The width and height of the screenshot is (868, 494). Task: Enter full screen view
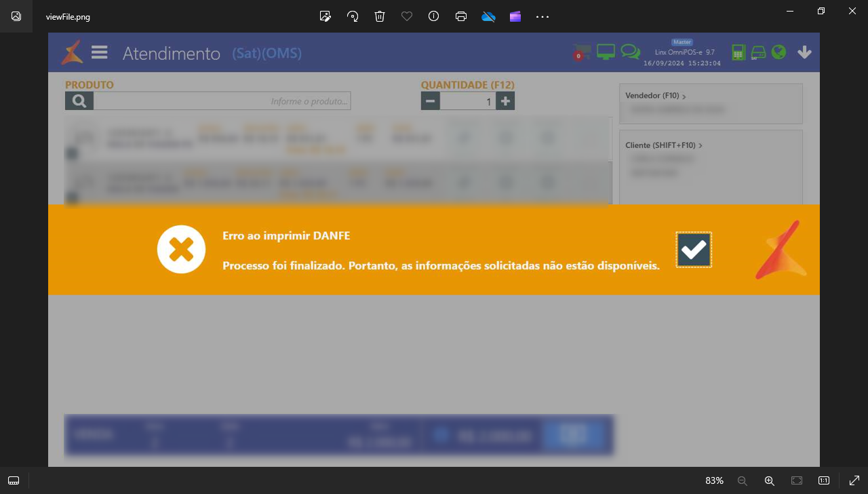(854, 480)
